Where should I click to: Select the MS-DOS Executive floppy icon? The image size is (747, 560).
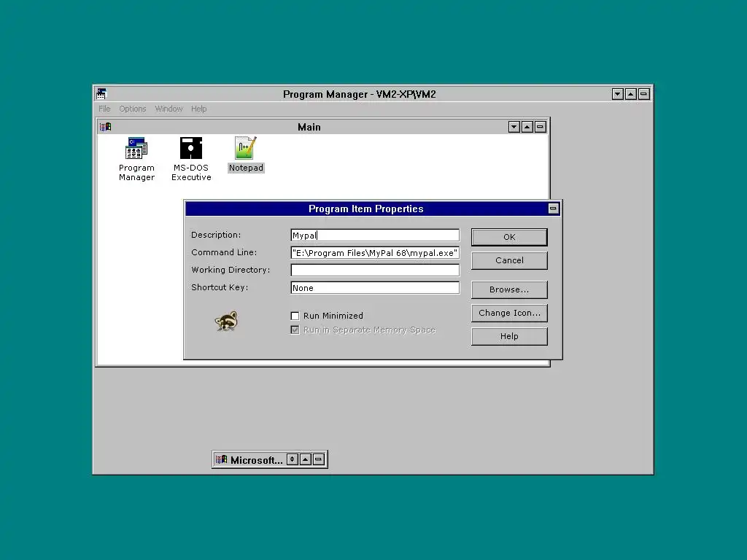191,148
